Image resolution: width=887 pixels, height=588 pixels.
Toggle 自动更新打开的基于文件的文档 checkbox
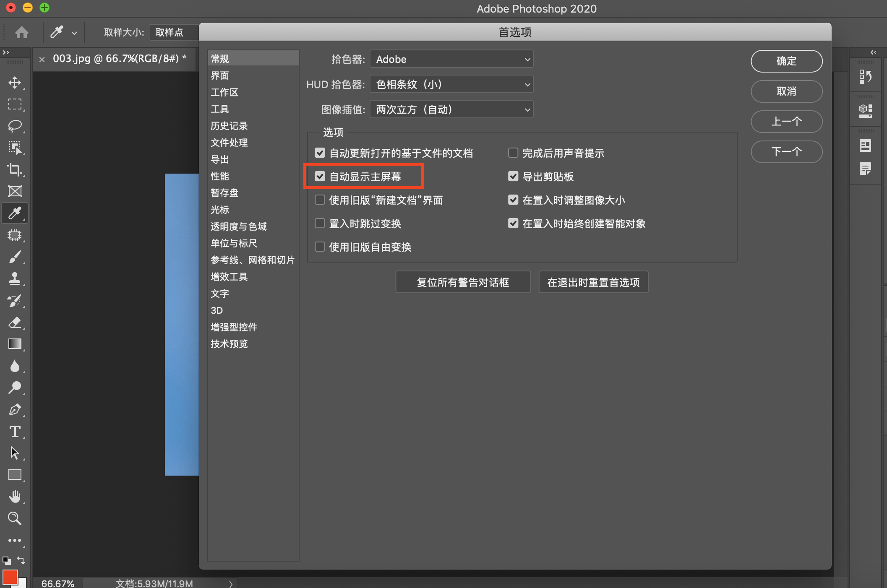[x=320, y=153]
